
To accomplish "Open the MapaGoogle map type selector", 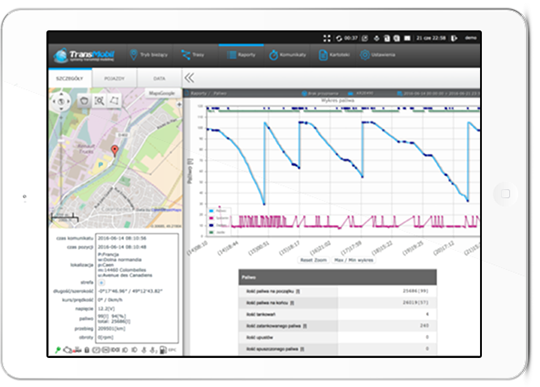I will (x=162, y=93).
